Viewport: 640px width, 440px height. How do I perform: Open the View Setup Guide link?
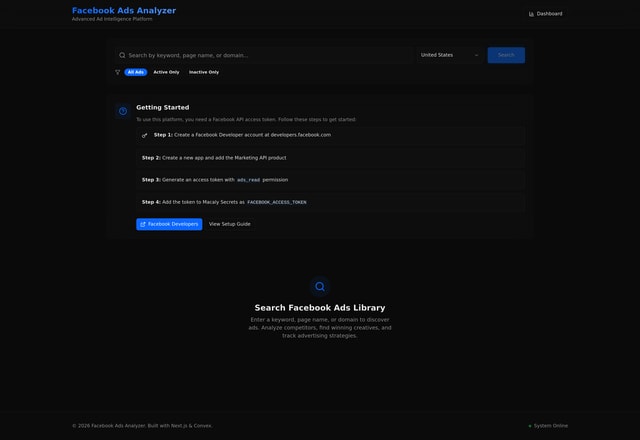click(x=229, y=224)
